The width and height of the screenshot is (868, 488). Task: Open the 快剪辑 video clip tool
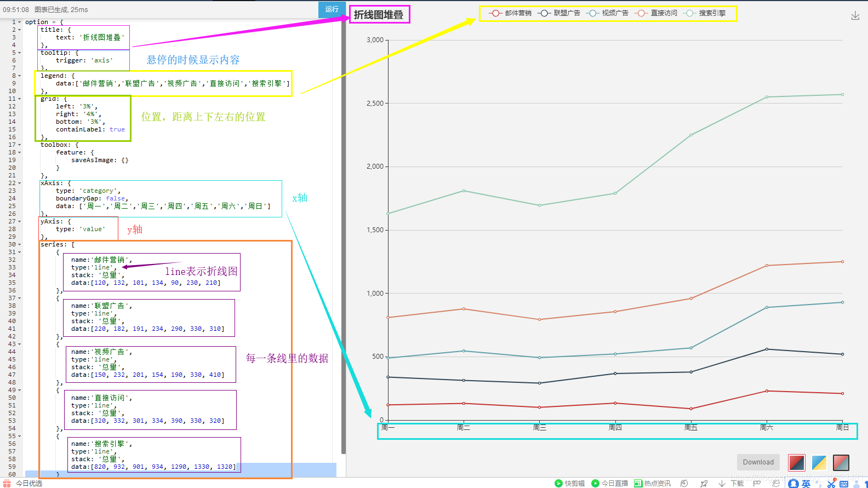[569, 483]
